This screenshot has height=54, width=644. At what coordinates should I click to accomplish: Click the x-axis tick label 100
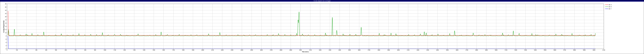(x=17, y=50)
